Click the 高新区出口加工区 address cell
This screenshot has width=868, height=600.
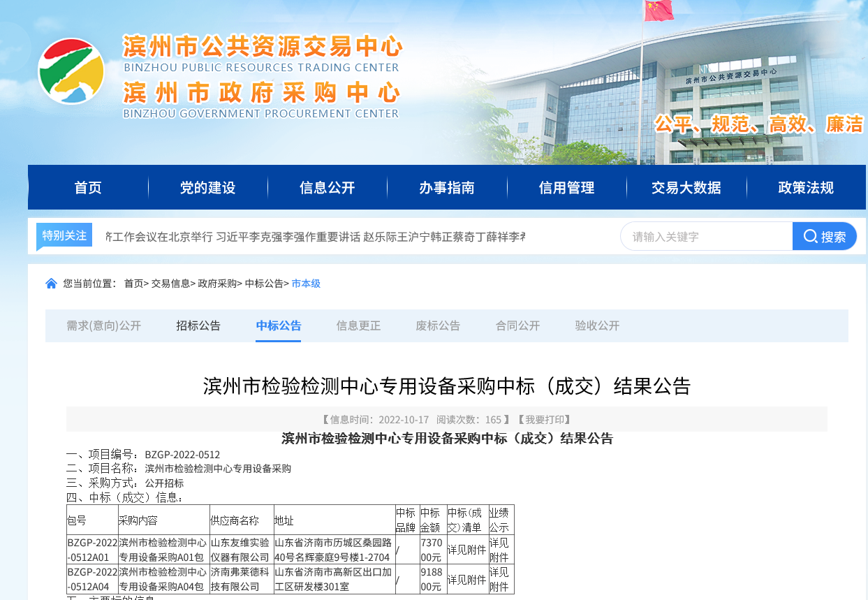334,579
